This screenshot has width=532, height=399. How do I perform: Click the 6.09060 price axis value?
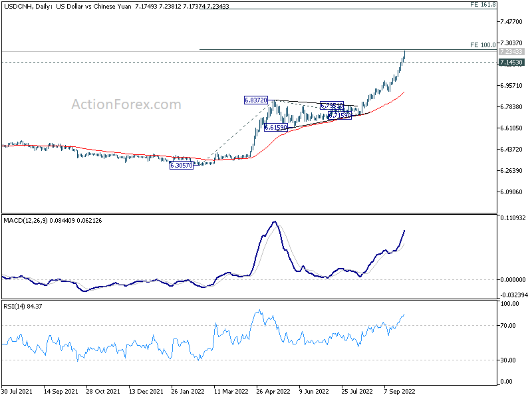pyautogui.click(x=511, y=192)
